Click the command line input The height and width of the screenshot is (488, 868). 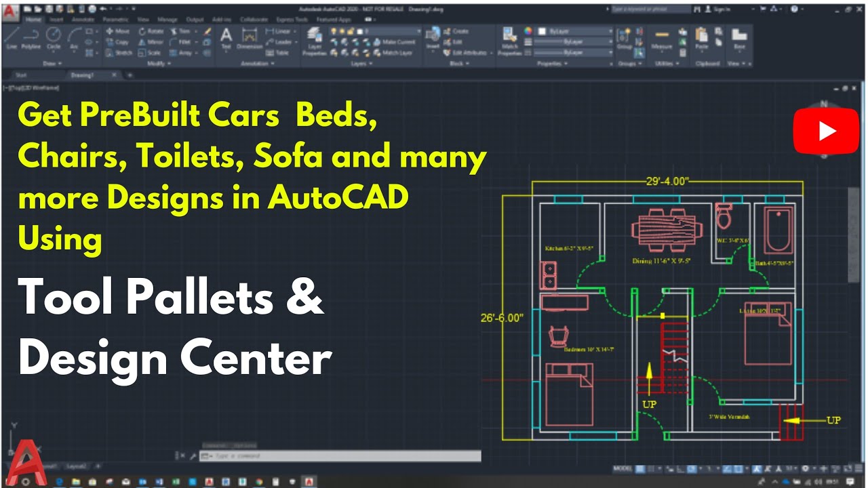339,456
